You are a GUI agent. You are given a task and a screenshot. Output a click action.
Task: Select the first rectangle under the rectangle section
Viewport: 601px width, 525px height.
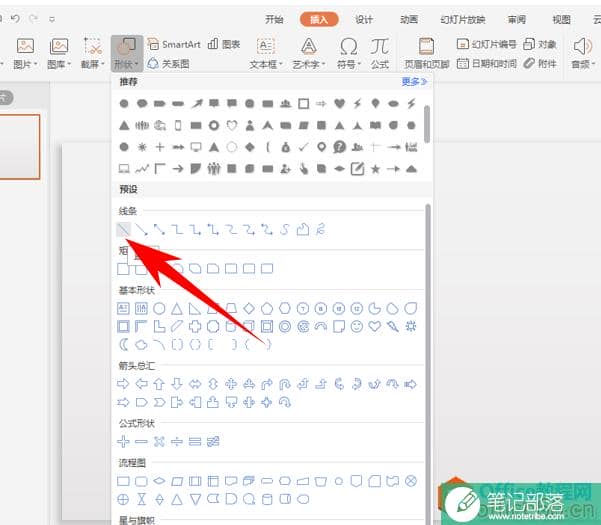pos(123,269)
